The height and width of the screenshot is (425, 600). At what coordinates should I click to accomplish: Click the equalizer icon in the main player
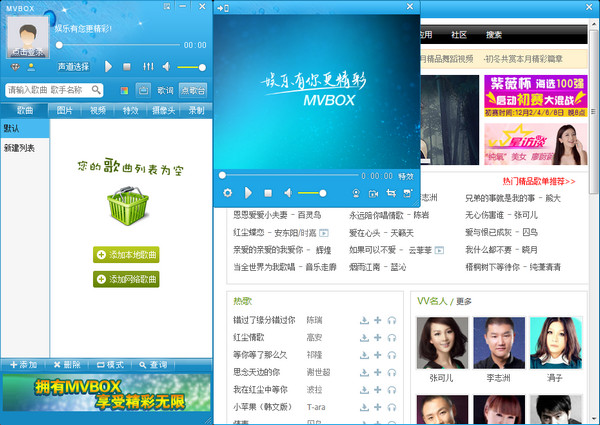tap(147, 67)
